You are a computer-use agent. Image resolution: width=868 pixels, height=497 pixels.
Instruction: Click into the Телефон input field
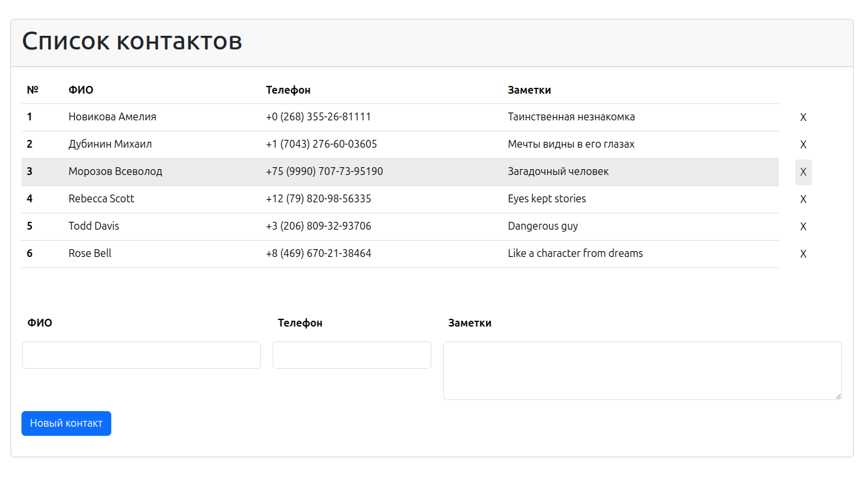click(351, 355)
